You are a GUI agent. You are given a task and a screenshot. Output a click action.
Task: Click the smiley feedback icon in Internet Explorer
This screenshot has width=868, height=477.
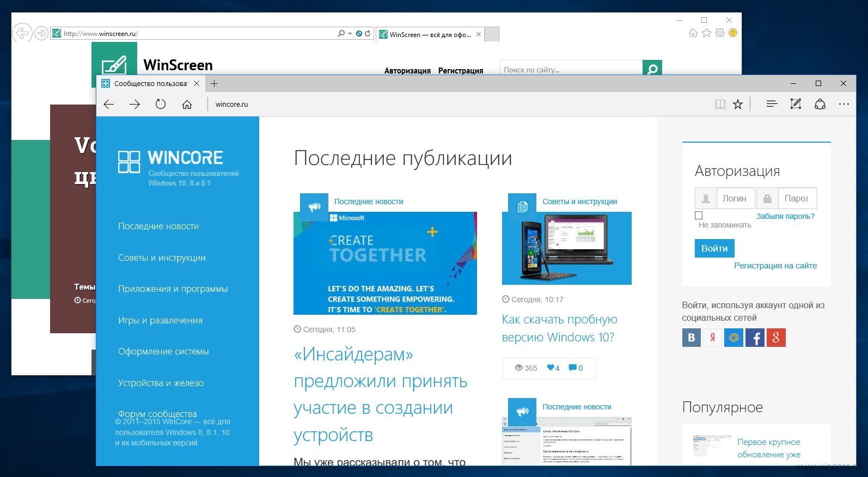[733, 33]
